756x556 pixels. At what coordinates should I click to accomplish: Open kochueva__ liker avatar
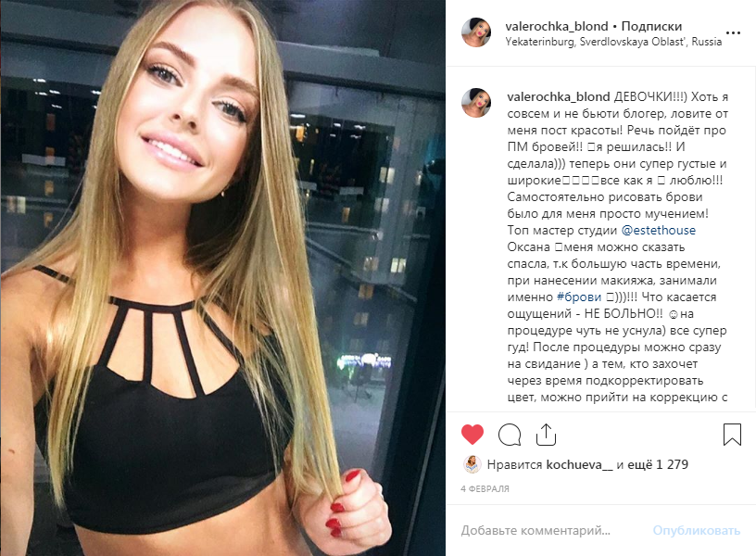coord(472,464)
